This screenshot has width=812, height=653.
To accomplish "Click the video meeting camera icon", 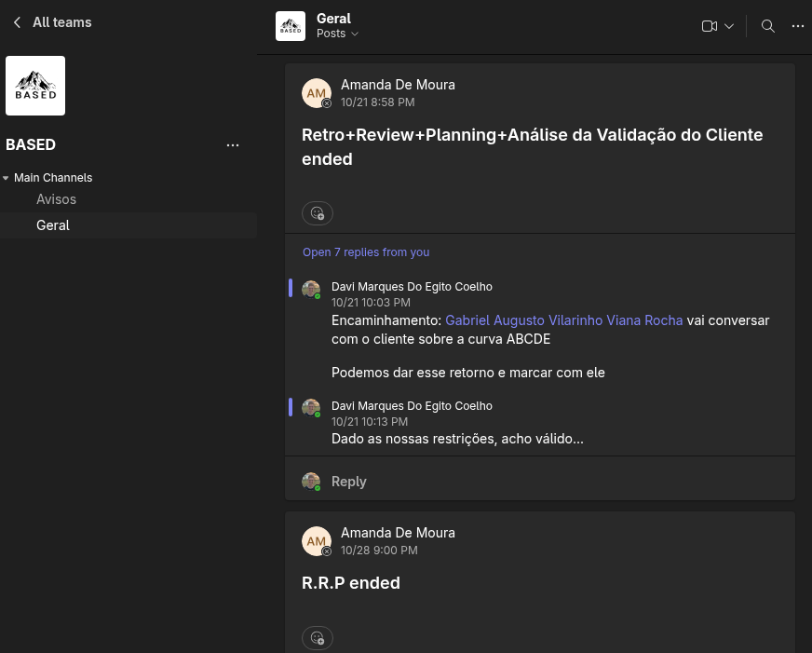I will pos(709,26).
